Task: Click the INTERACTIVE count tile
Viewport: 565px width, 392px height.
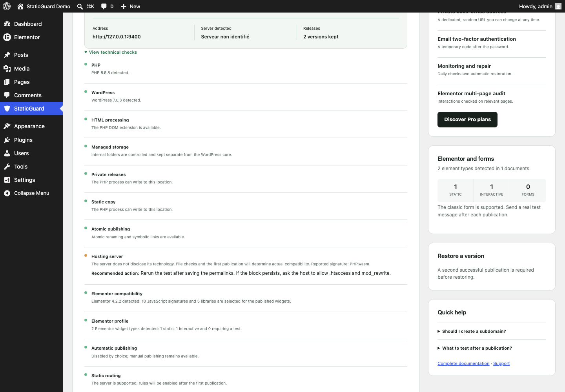Action: (x=492, y=191)
